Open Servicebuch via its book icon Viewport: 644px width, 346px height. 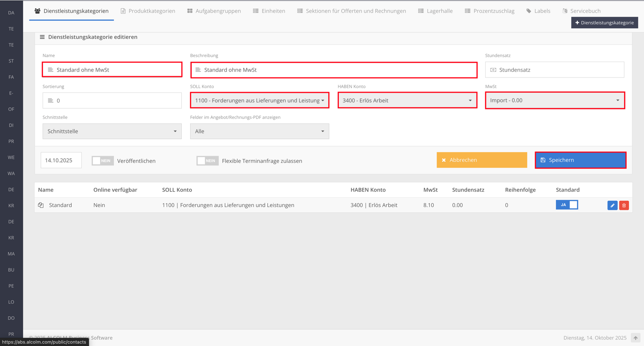(x=565, y=11)
